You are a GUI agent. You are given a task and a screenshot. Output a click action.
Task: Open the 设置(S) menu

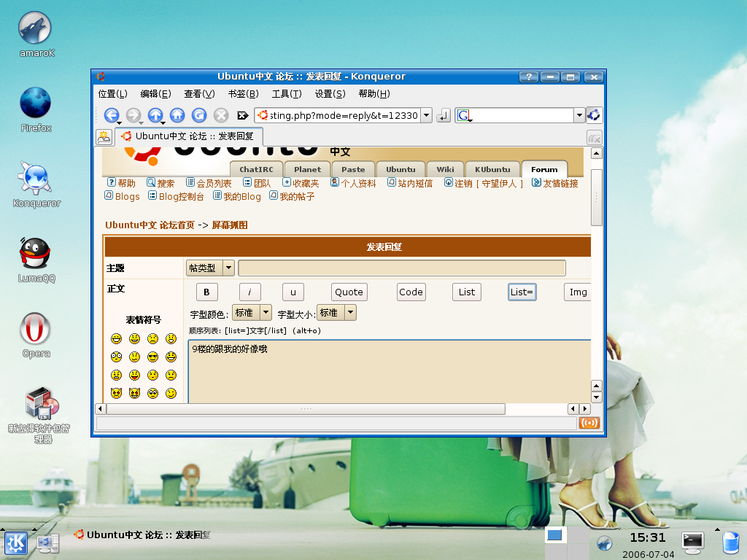pyautogui.click(x=330, y=94)
